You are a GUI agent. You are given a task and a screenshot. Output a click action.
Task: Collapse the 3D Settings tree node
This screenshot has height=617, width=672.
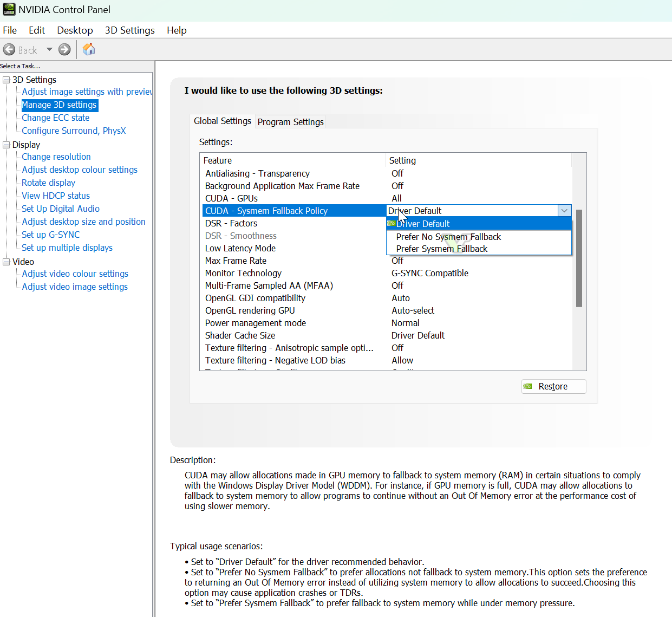(x=6, y=80)
